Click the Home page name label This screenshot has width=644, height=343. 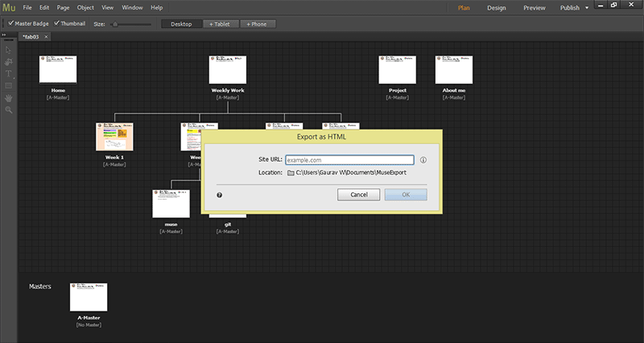[58, 90]
